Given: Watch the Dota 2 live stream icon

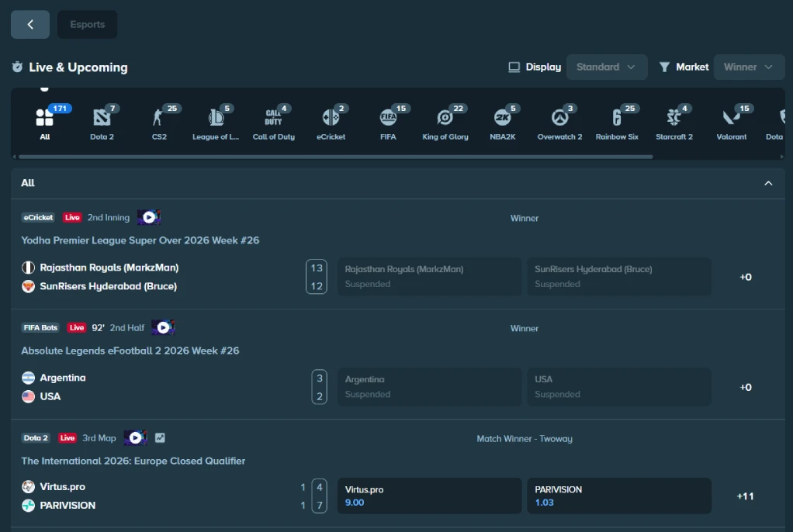Looking at the screenshot, I should [x=135, y=438].
